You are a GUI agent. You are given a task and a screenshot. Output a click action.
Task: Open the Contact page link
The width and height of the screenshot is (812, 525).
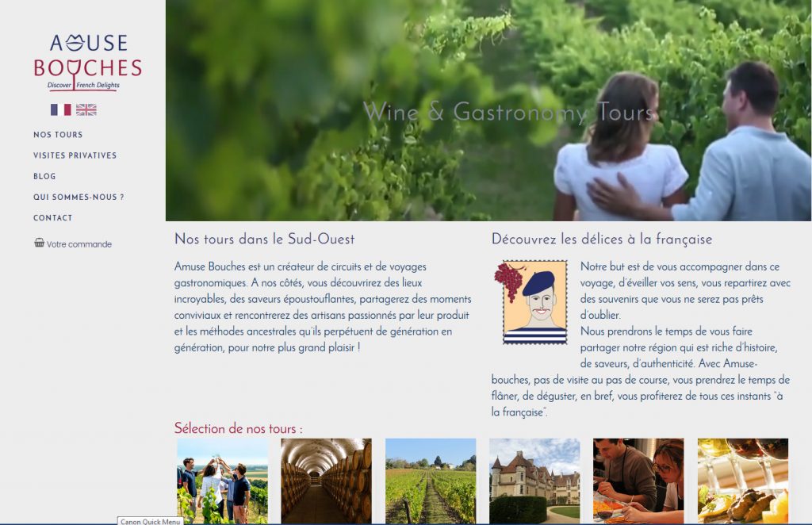53,218
